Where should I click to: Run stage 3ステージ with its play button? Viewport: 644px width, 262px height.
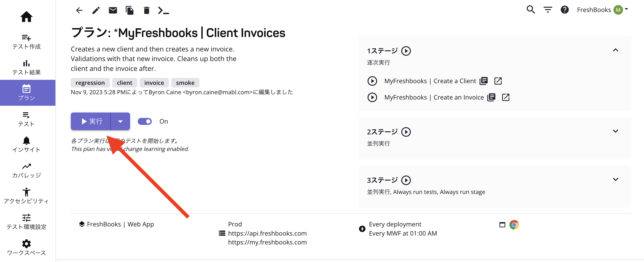pyautogui.click(x=406, y=180)
